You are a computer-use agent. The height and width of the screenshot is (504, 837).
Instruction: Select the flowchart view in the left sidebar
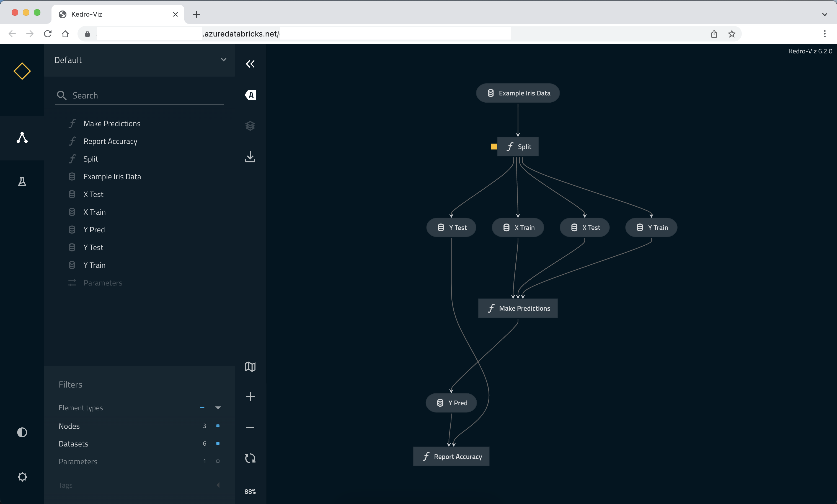coord(22,138)
